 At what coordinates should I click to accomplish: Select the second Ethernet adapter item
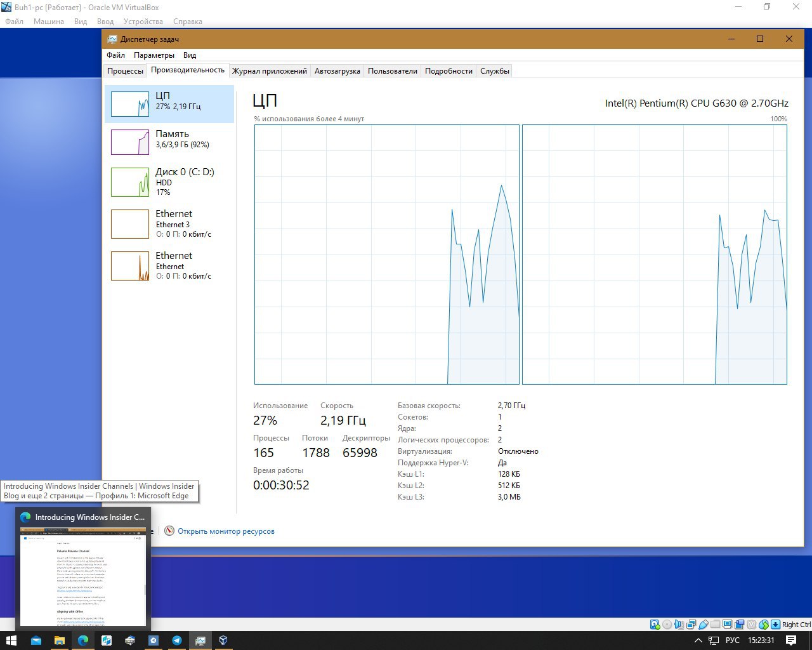tap(169, 265)
